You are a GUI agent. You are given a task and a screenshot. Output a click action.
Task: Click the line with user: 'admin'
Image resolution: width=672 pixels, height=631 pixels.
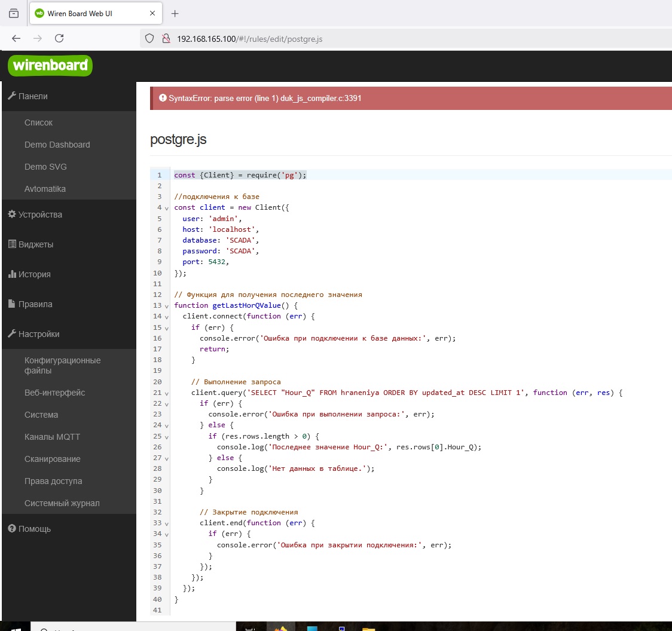pyautogui.click(x=212, y=219)
